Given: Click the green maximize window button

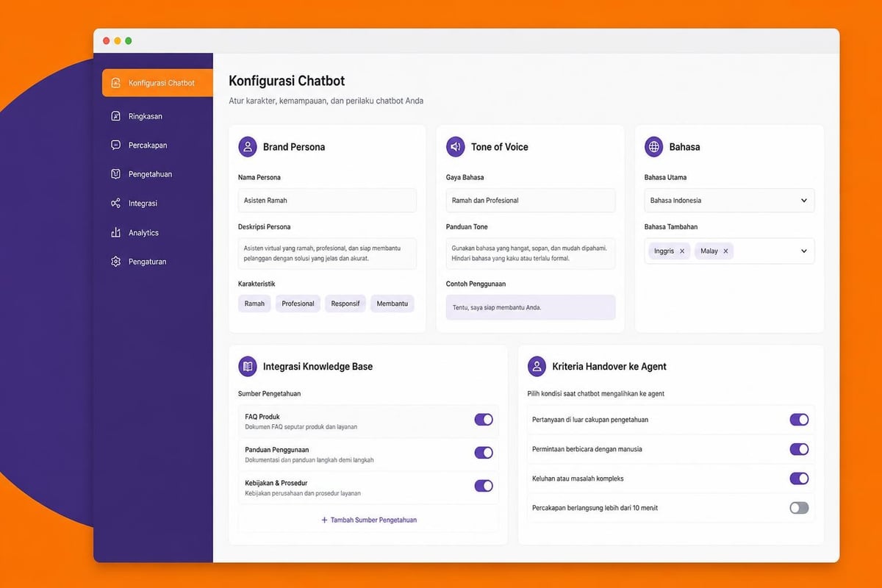Looking at the screenshot, I should click(x=128, y=41).
